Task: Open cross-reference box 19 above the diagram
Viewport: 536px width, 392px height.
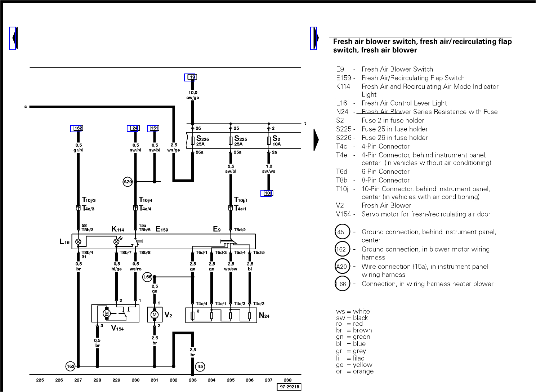Action: click(x=192, y=77)
